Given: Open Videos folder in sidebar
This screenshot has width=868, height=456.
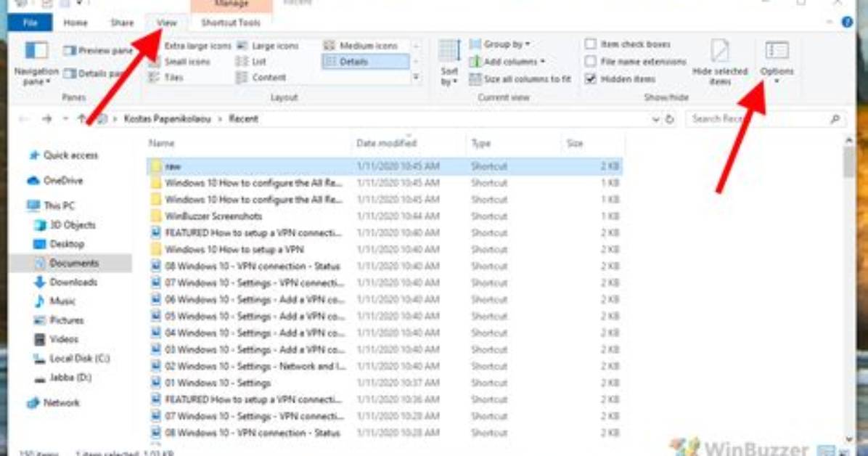Looking at the screenshot, I should click(x=57, y=339).
